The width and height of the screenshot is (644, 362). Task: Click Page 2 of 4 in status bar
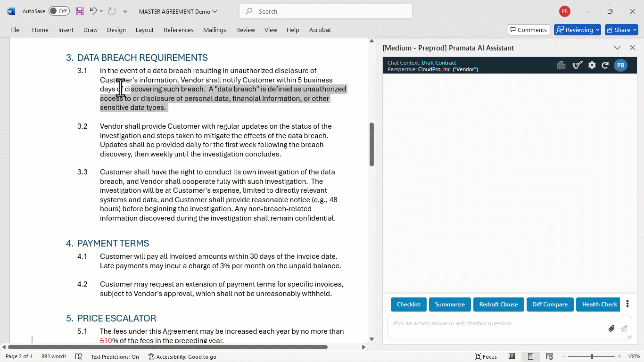(19, 356)
